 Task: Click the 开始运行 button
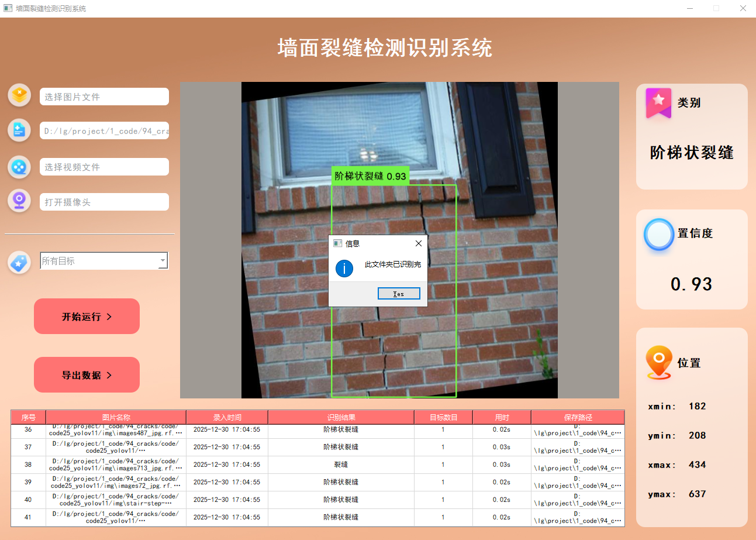click(87, 317)
